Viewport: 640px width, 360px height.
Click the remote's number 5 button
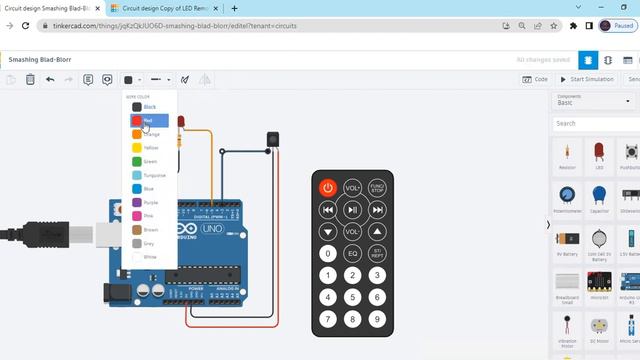pos(352,297)
